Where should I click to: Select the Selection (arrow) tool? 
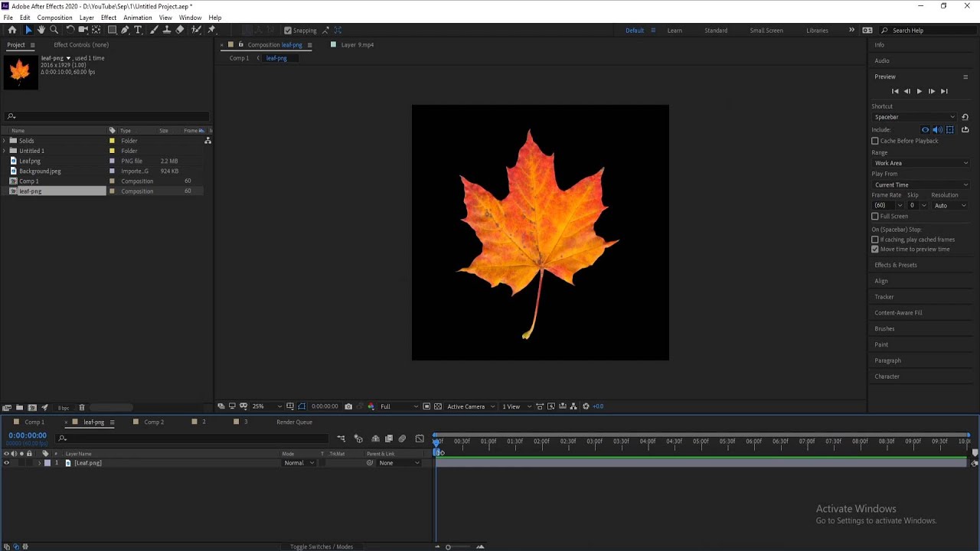coord(28,30)
